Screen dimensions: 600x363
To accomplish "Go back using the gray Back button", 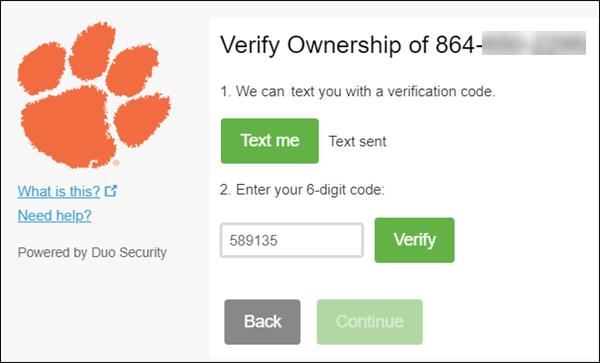I will click(262, 322).
